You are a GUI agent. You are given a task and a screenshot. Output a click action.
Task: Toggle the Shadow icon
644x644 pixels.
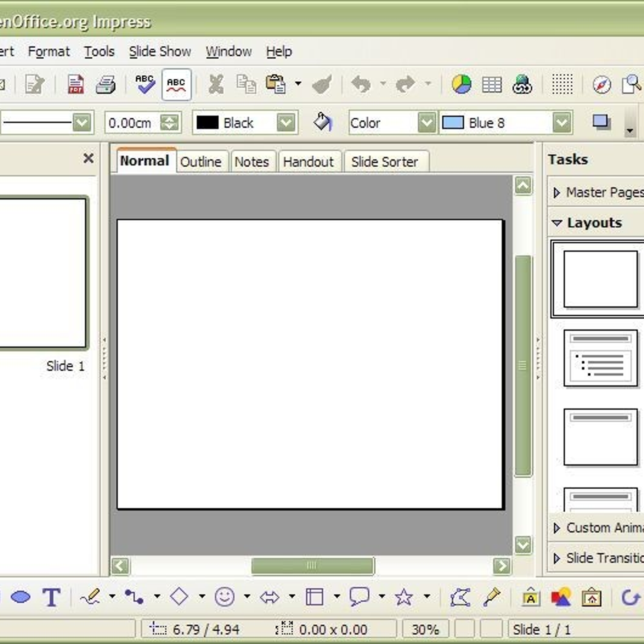point(601,122)
